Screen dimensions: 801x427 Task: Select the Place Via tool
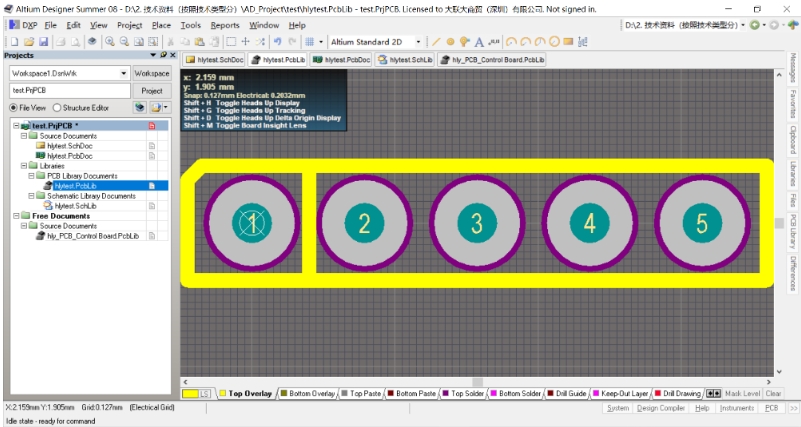pos(464,42)
